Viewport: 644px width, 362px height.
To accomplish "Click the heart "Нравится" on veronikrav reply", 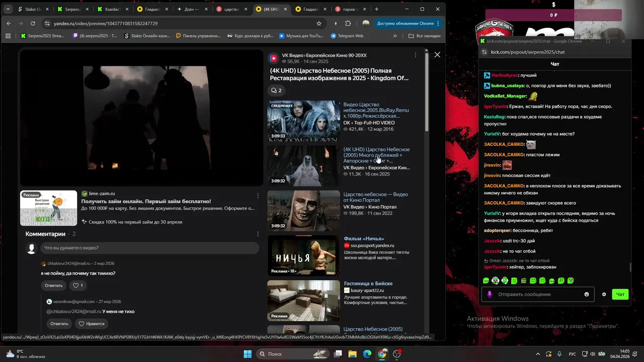I will (91, 324).
